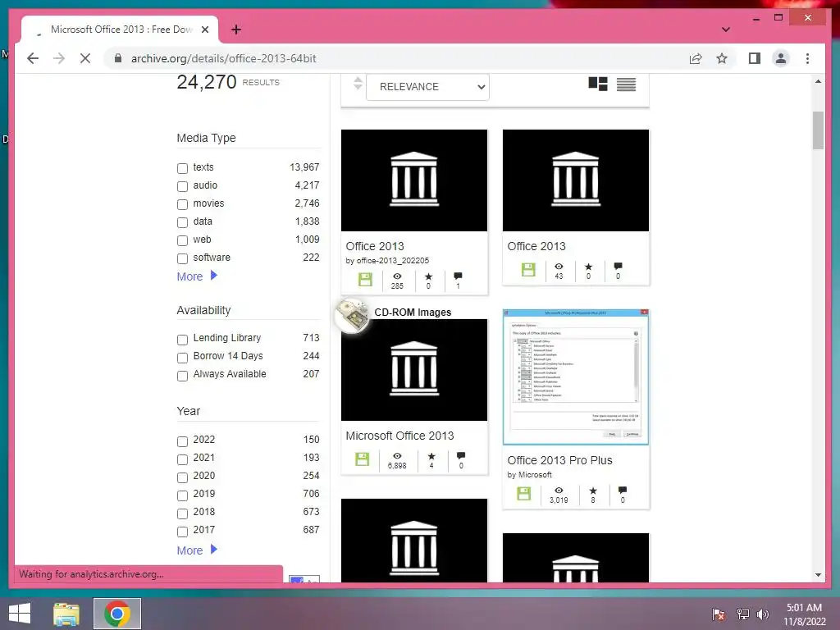840x630 pixels.
Task: Stop loading the page
Action: pyautogui.click(x=85, y=58)
